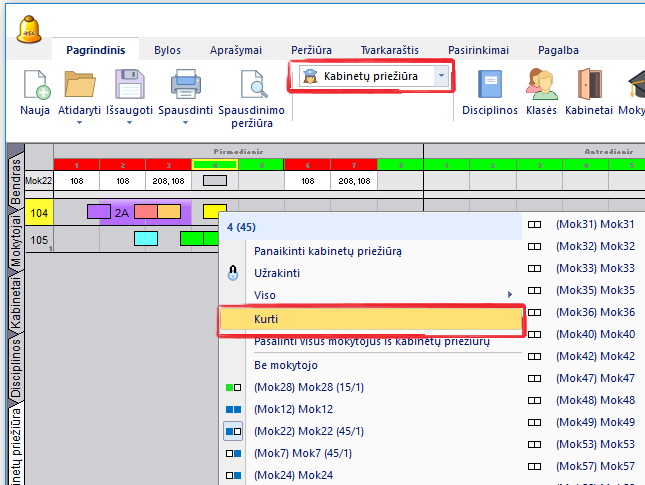Select teacher (Mok28) Mok28 (15/1)

(x=308, y=387)
